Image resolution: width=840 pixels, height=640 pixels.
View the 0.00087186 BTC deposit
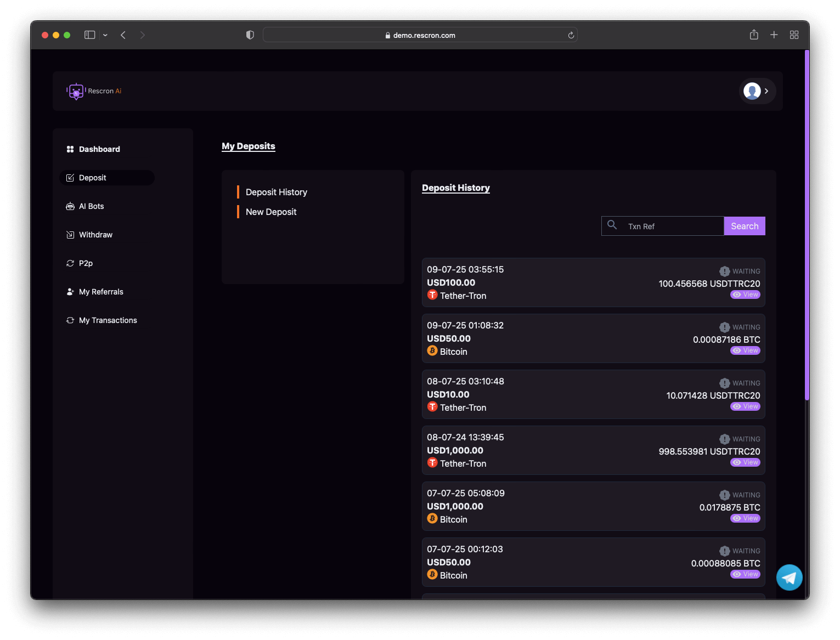pyautogui.click(x=745, y=350)
